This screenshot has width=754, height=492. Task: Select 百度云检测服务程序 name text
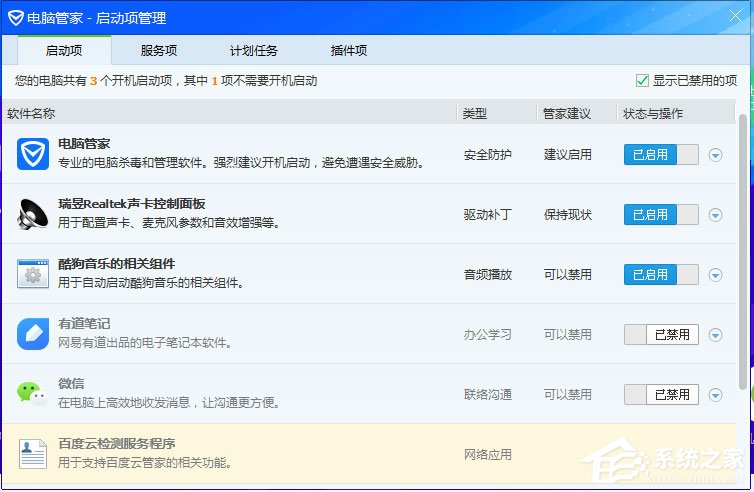[116, 443]
